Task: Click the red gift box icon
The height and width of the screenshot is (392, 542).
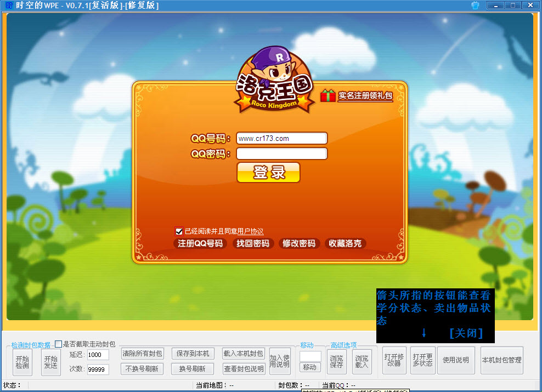Action: coord(328,95)
